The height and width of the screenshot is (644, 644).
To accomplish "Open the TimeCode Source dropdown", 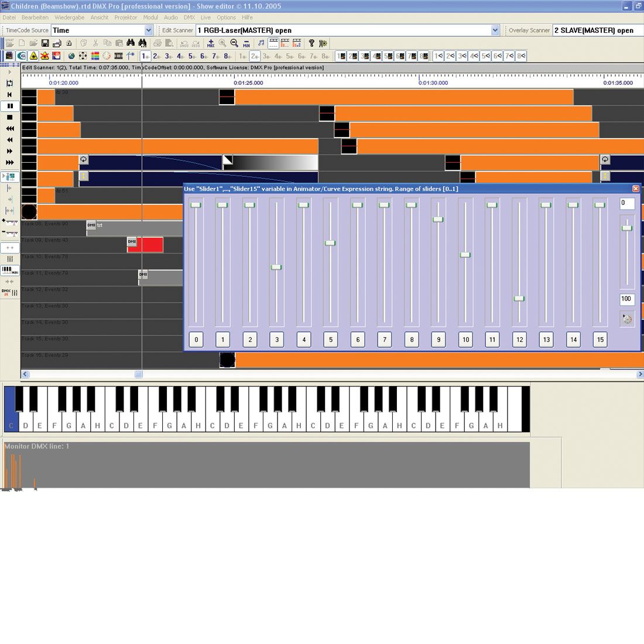I will pyautogui.click(x=148, y=30).
